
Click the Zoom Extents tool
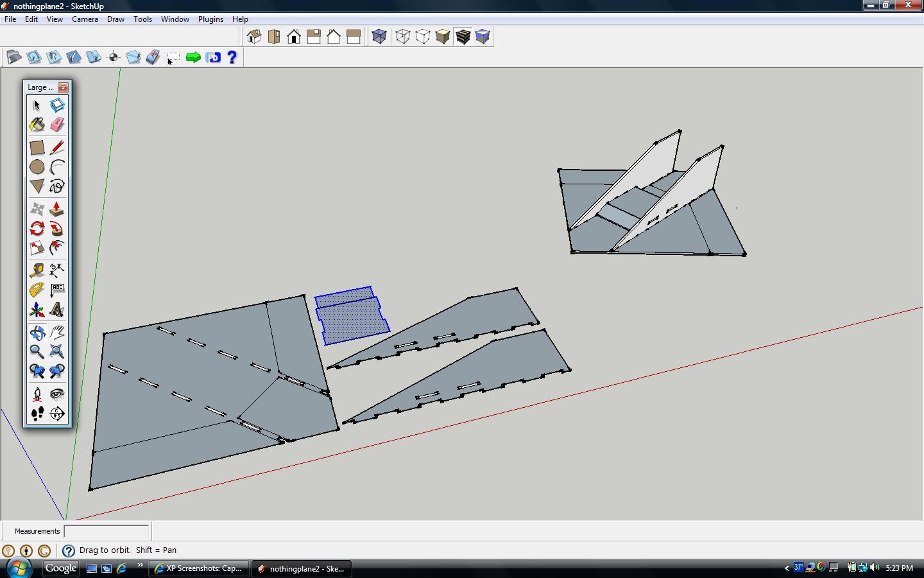click(57, 351)
